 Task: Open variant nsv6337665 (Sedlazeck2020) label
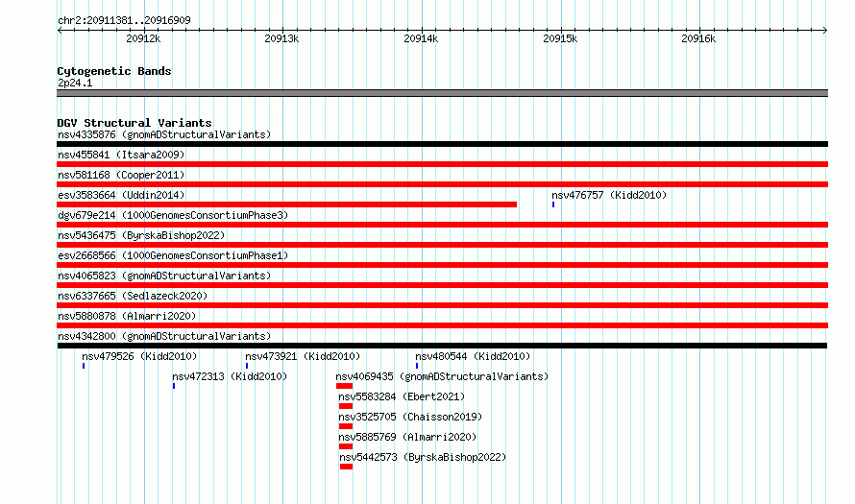(x=133, y=296)
